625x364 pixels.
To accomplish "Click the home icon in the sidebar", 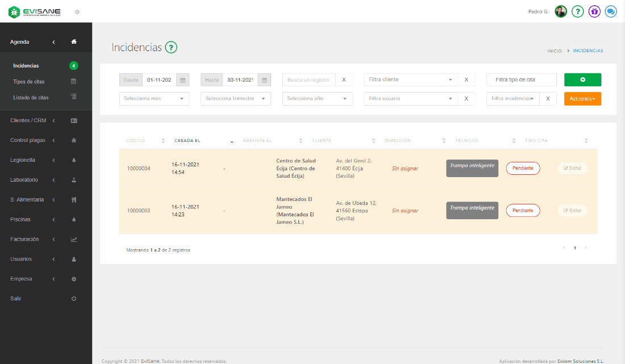I will (74, 42).
